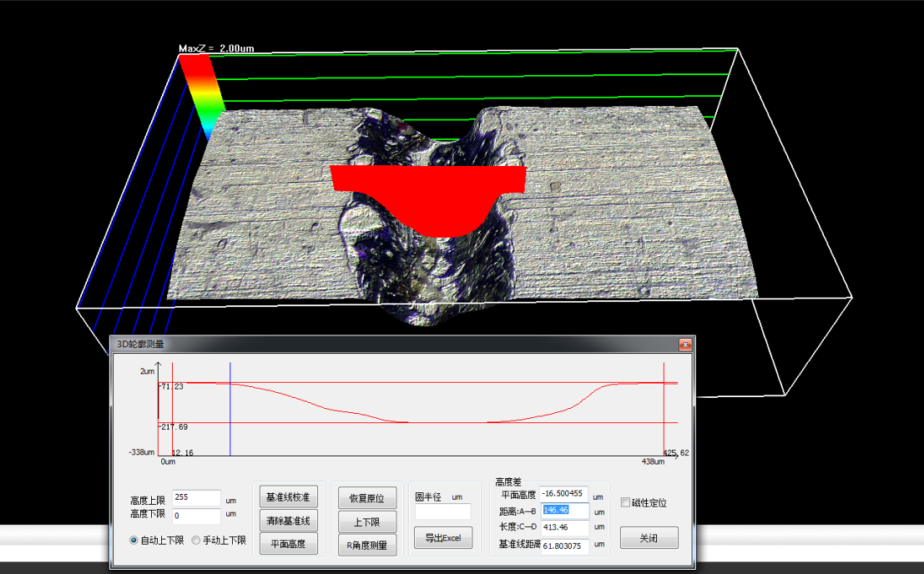Click the 距离:A—B field showing 146.46

[565, 511]
